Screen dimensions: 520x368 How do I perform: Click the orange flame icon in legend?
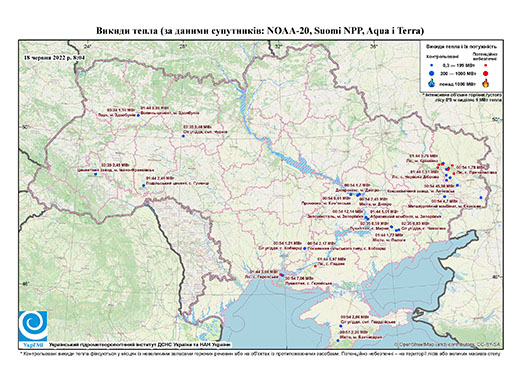[485, 83]
